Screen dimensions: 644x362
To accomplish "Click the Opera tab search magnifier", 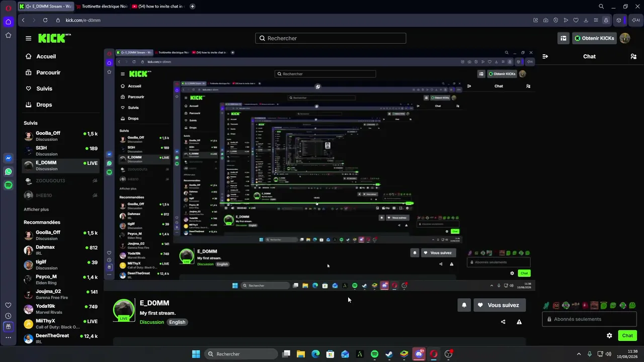I will tap(601, 7).
